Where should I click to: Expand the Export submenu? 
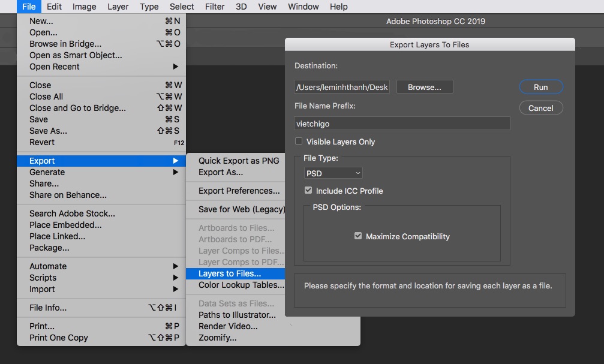point(101,161)
